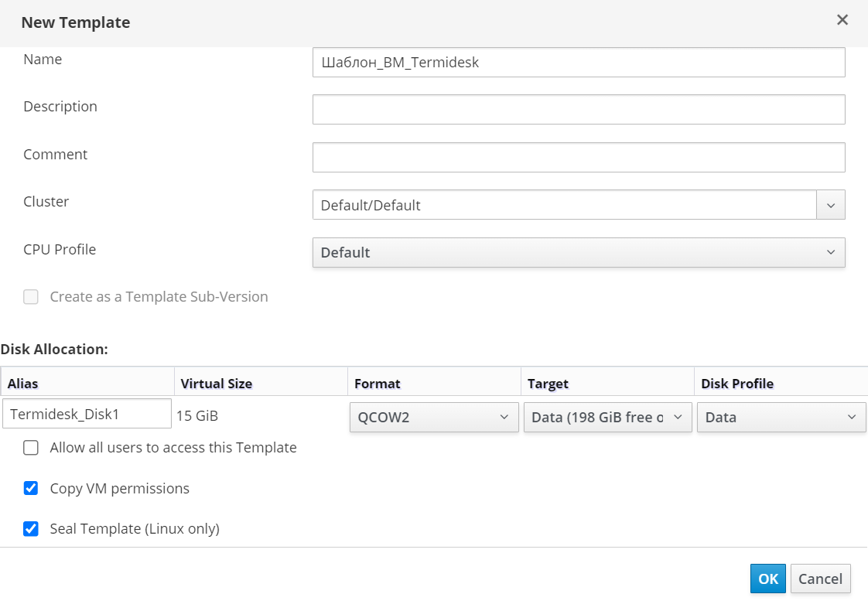Image resolution: width=868 pixels, height=611 pixels.
Task: Open the QCOW2 format dropdown
Action: [x=433, y=417]
